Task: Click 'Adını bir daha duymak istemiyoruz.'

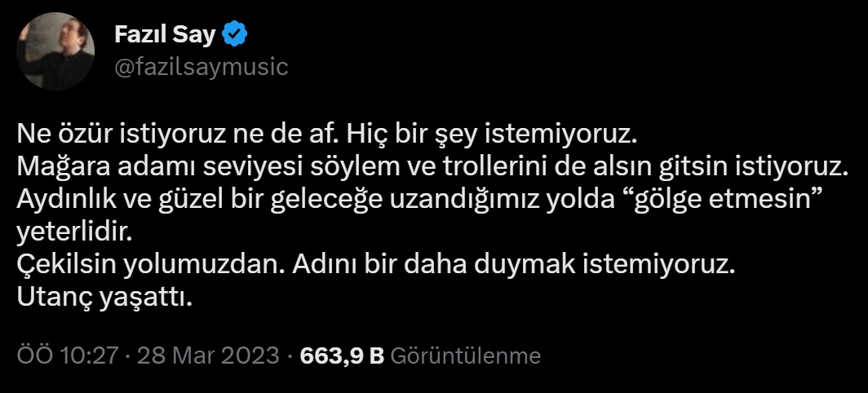Action: pos(513,265)
